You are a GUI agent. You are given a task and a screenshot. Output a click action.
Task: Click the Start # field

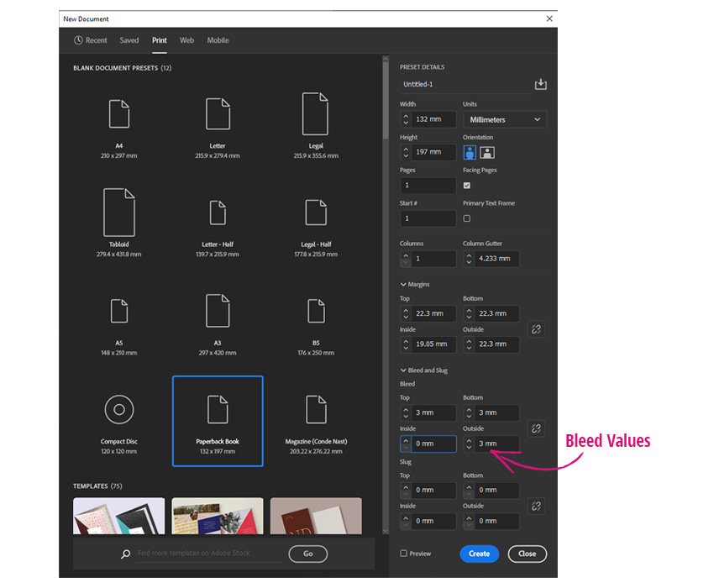428,218
